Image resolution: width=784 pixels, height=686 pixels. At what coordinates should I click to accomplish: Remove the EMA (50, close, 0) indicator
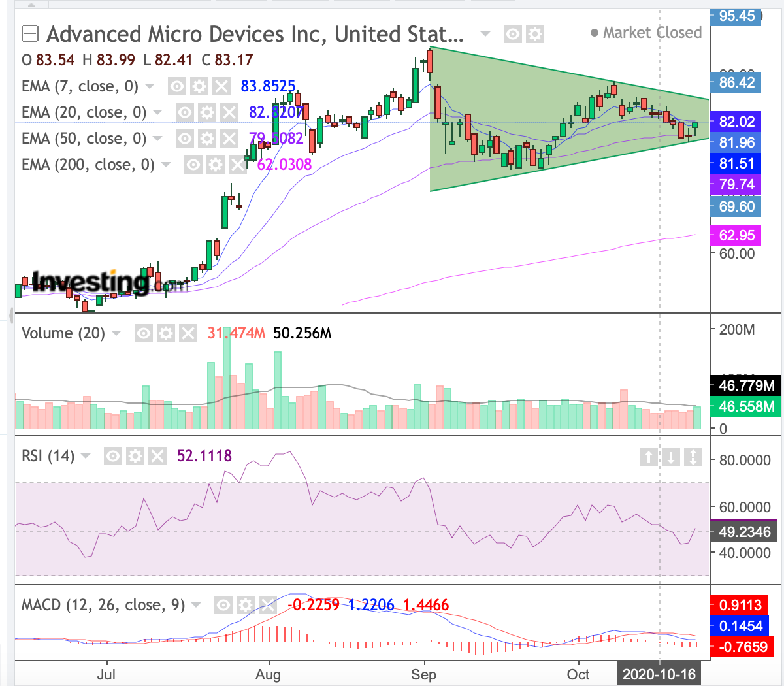point(229,139)
